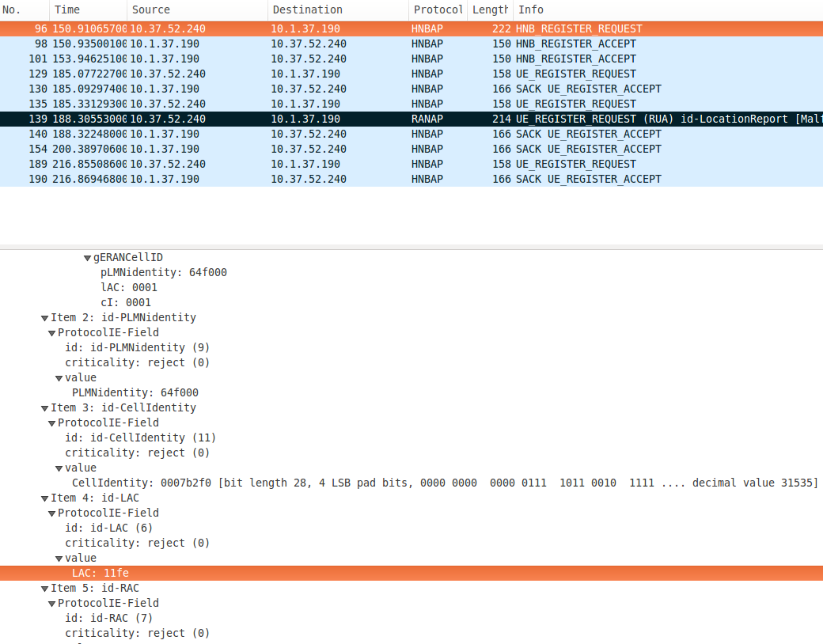The height and width of the screenshot is (644, 823).
Task: Collapse ProtocolIE-Field under Item 2
Action: point(52,333)
